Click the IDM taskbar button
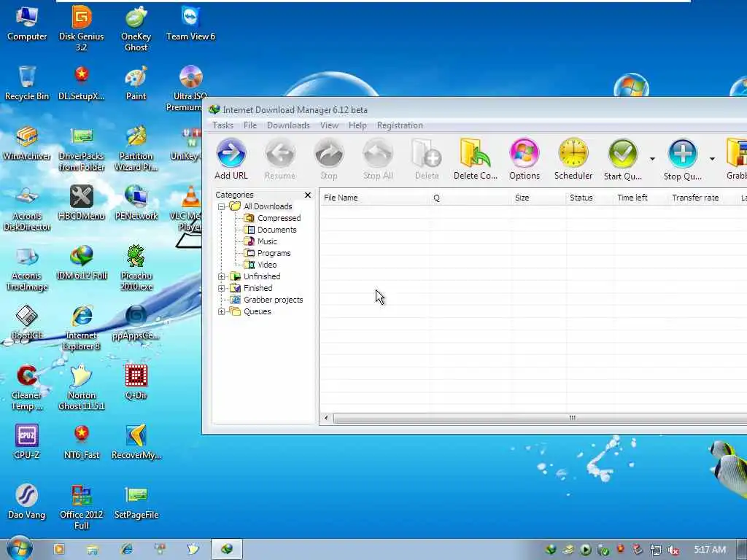This screenshot has height=560, width=747. [227, 549]
